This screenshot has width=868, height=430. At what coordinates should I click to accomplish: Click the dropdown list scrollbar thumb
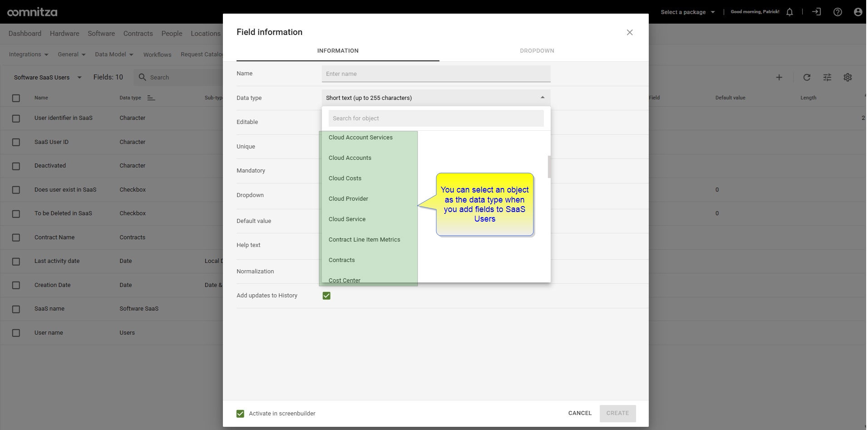pyautogui.click(x=549, y=167)
